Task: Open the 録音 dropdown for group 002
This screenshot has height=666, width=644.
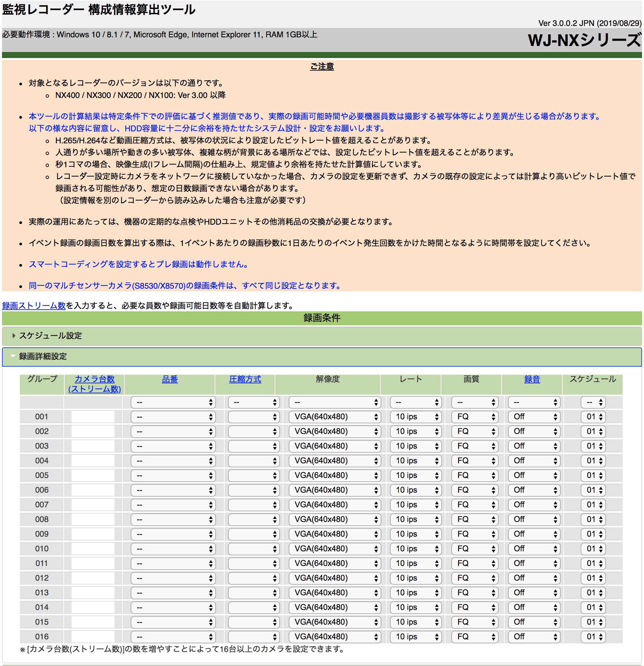Action: coord(534,432)
